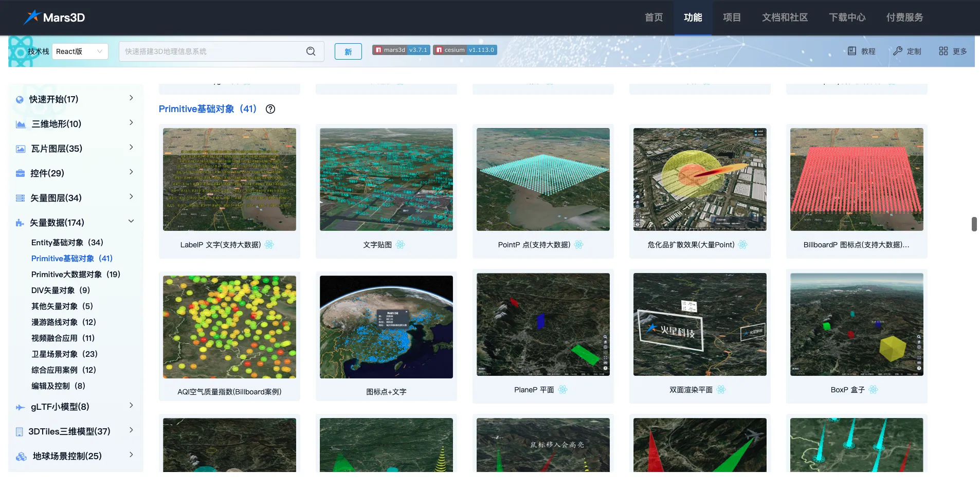Expand the 3DTiles三维模型(37) category

tap(131, 430)
